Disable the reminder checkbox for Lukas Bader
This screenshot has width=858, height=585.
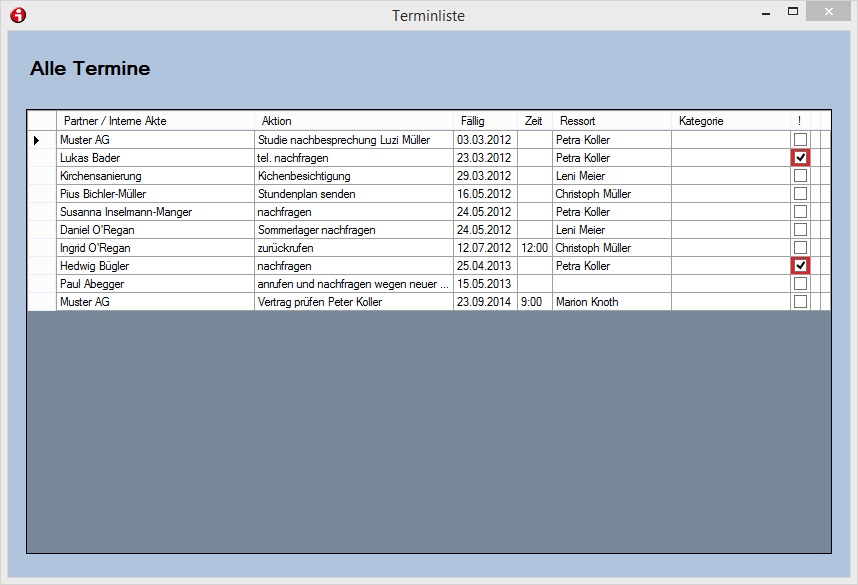click(800, 158)
